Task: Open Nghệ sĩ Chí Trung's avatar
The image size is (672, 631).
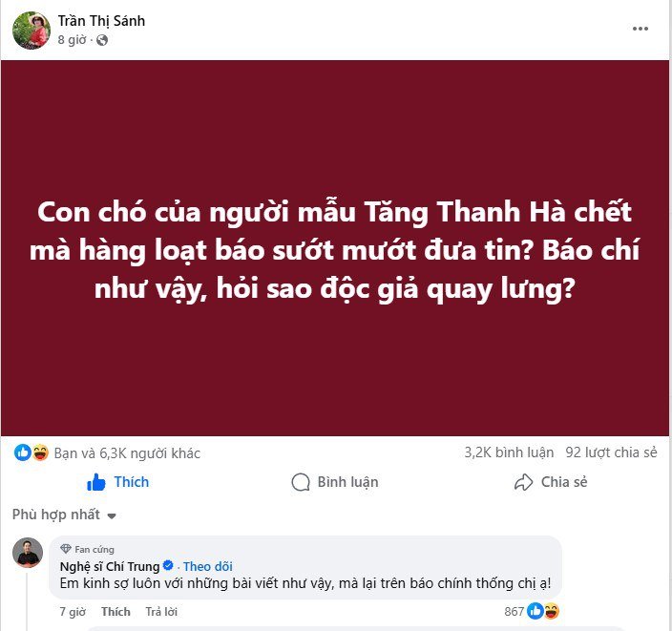Action: coord(28,553)
